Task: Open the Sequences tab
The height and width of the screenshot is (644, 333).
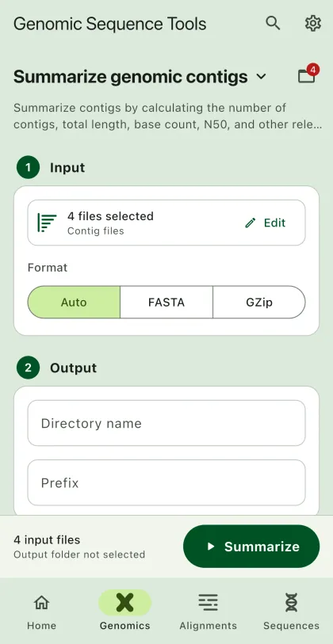Action: coord(291,611)
